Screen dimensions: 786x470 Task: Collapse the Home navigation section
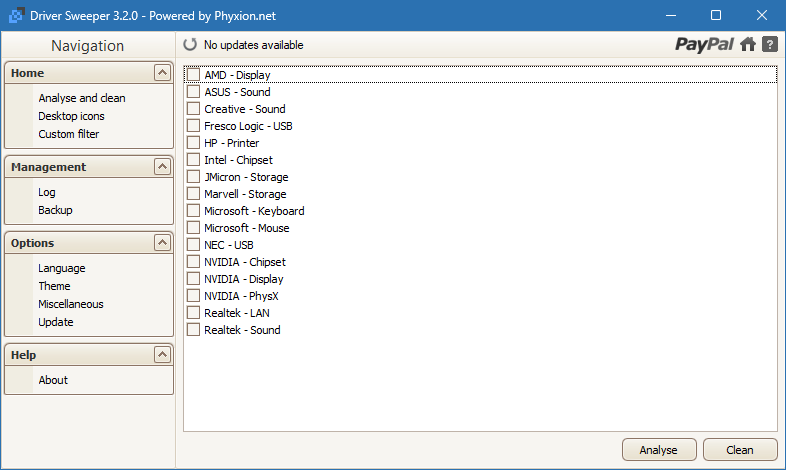162,73
